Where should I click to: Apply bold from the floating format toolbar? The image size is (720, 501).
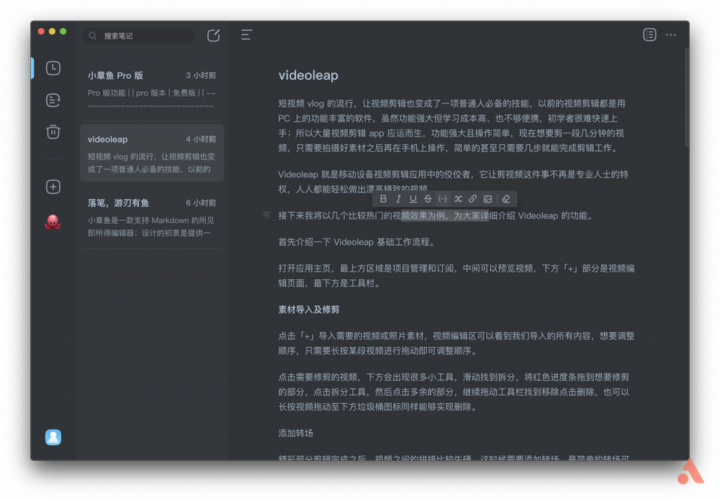point(383,199)
